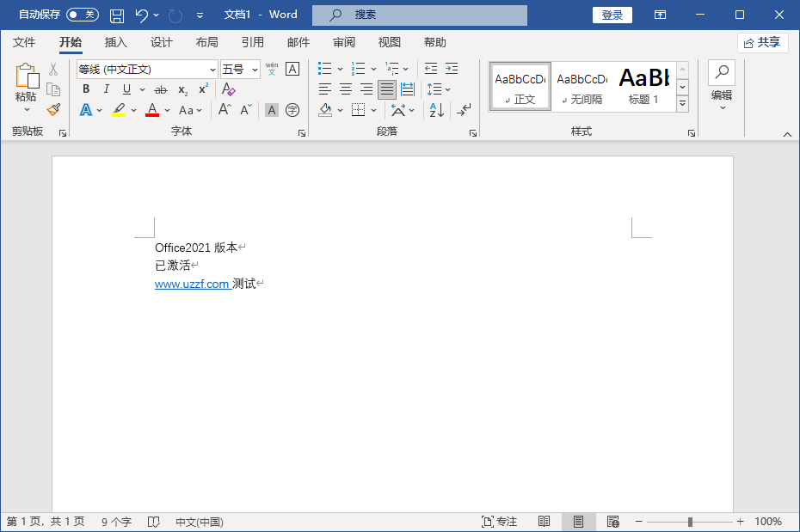Switch to the 插入 (Insert) tab
This screenshot has width=800, height=532.
pyautogui.click(x=116, y=42)
